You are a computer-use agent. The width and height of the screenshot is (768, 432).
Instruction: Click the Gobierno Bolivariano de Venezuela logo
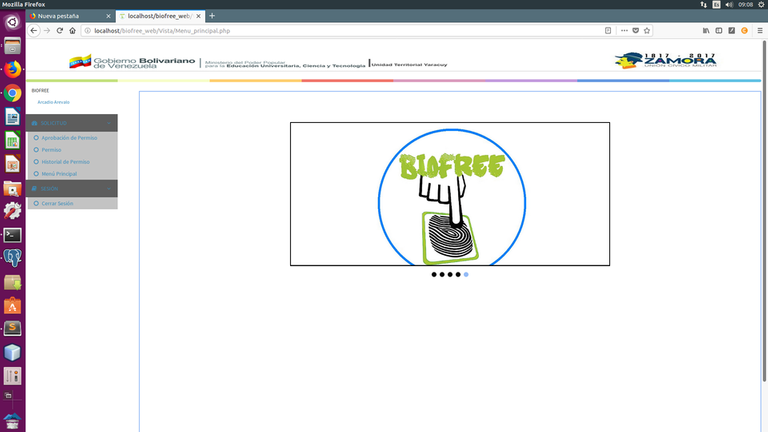pos(132,62)
